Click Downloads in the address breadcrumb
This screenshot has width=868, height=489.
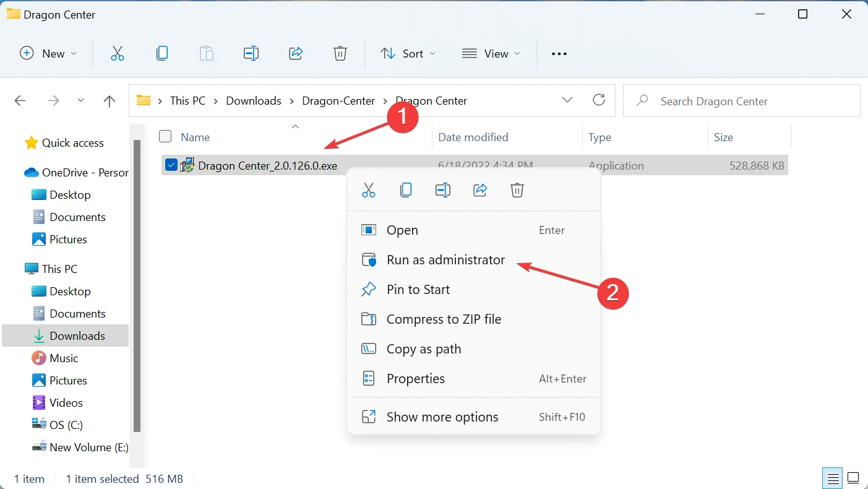point(254,101)
